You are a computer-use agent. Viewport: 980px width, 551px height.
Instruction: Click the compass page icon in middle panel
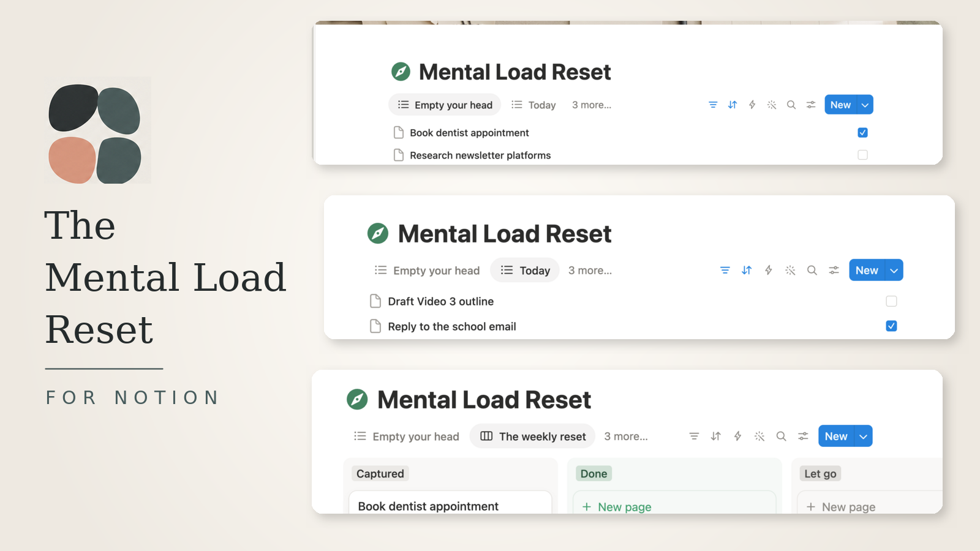tap(378, 233)
